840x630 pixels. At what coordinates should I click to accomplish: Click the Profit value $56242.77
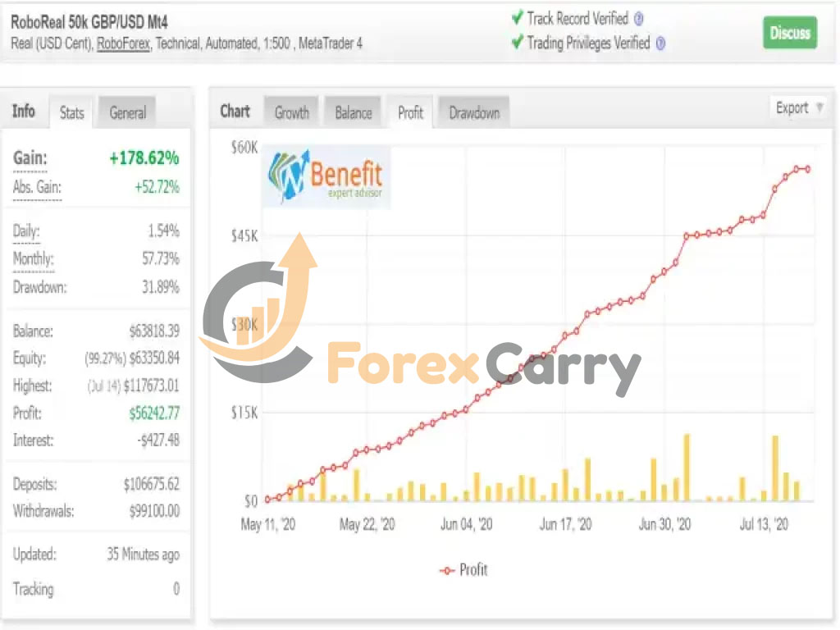[154, 413]
